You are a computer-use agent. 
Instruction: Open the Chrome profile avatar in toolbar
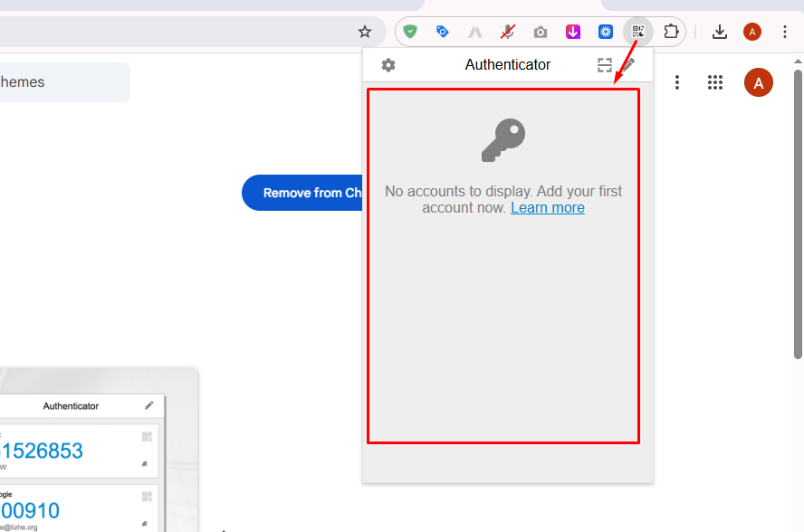coord(752,32)
